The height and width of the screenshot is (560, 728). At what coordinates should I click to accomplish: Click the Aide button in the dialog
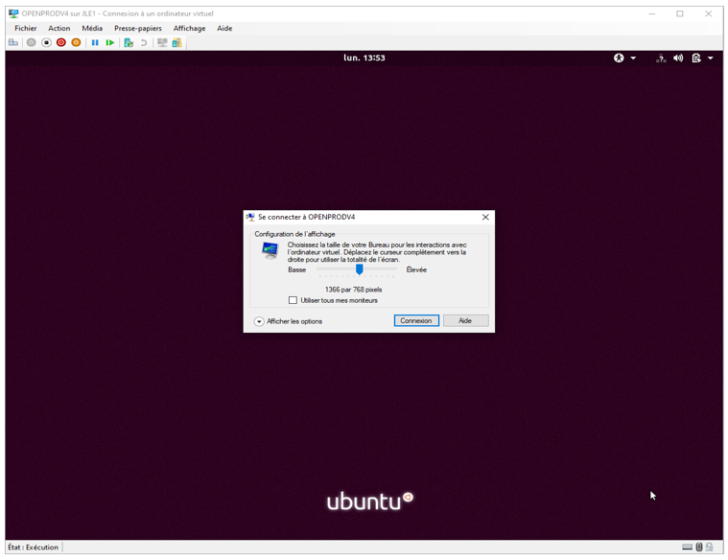click(x=466, y=321)
